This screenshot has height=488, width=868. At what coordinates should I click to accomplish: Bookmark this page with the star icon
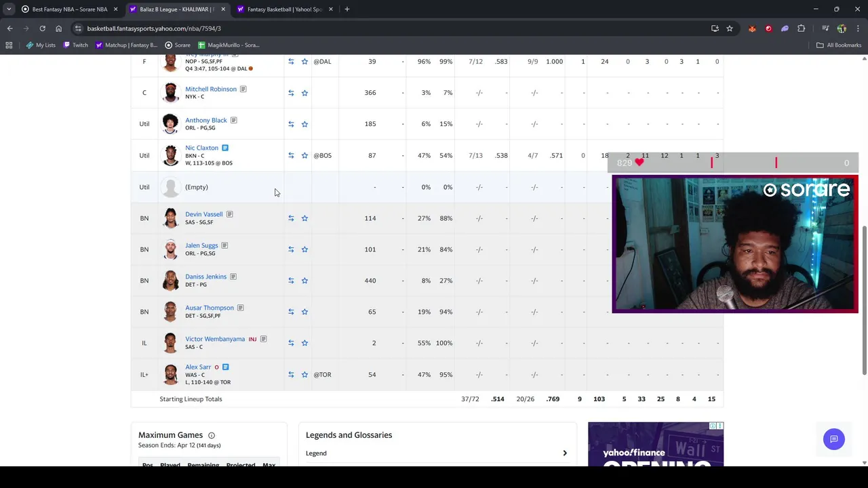[x=730, y=28]
